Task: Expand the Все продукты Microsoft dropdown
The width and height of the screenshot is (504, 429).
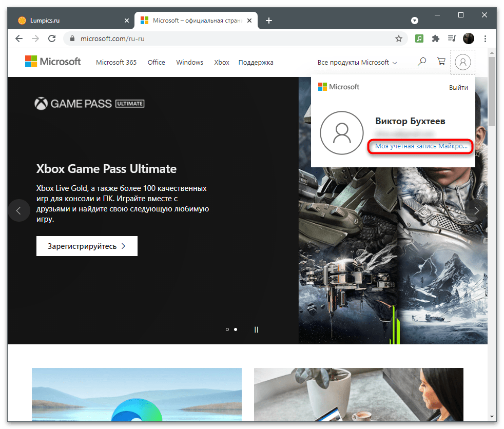Action: [x=357, y=63]
